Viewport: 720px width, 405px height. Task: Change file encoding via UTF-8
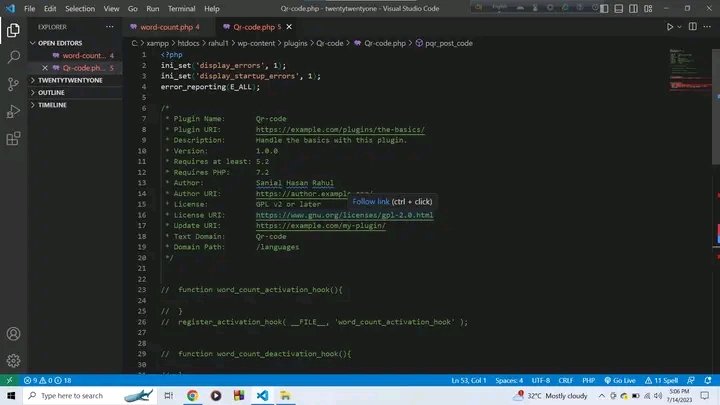[x=540, y=380]
